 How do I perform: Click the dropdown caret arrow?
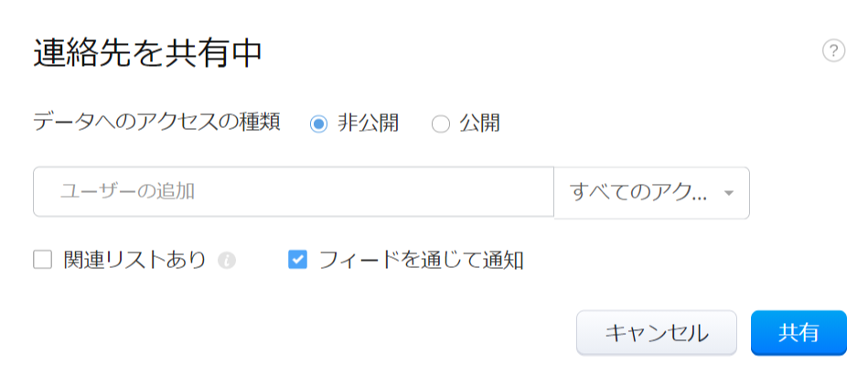coord(729,193)
